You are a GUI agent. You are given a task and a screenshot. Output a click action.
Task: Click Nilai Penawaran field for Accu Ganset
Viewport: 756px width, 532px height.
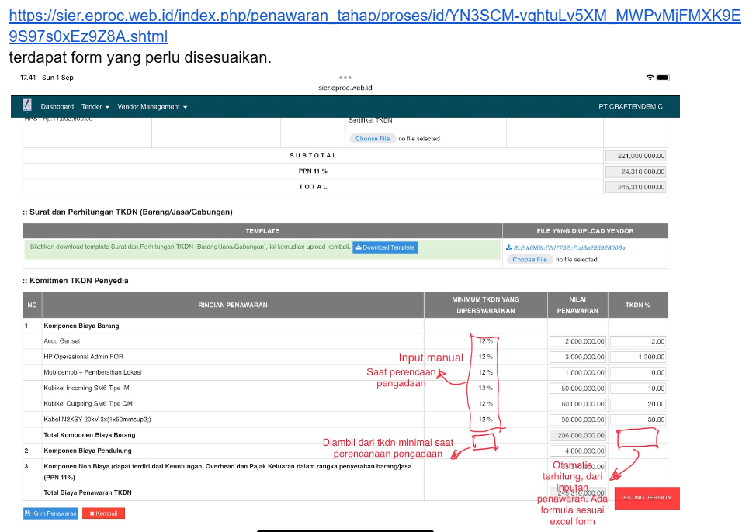coord(577,341)
